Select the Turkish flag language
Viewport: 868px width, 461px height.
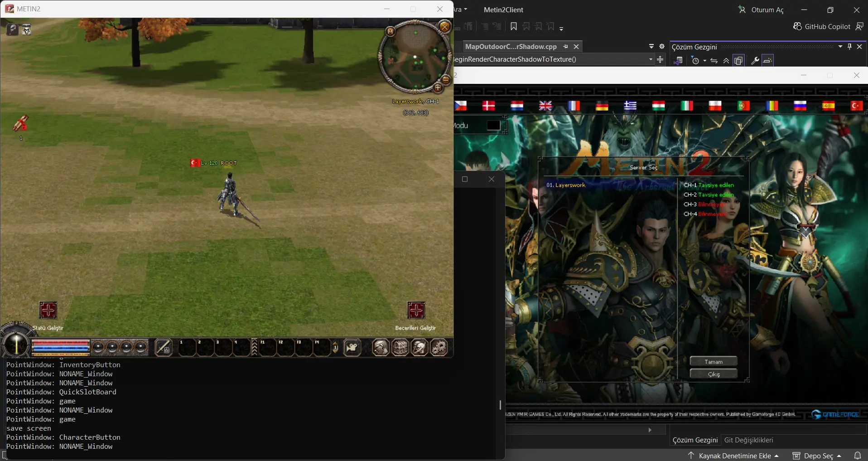click(x=856, y=106)
